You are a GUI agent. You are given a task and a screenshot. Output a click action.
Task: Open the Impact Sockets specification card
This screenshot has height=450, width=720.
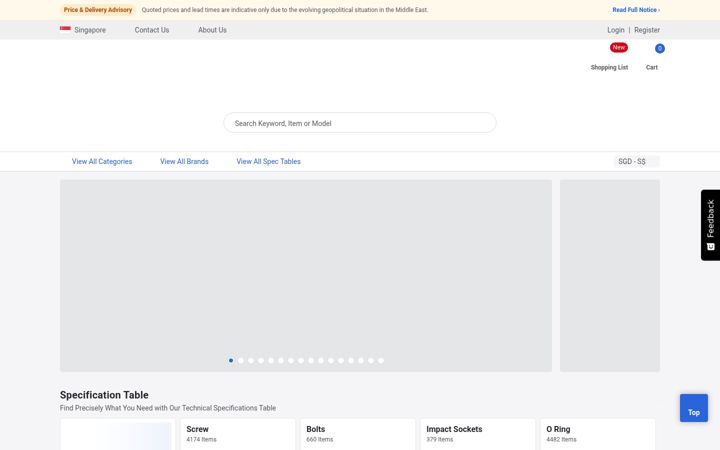[478, 434]
